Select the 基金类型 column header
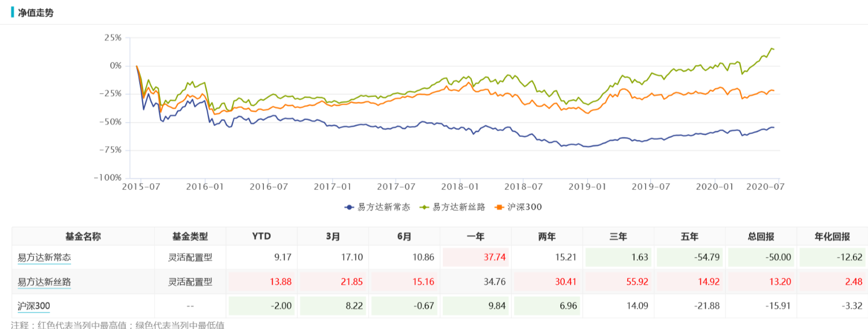The height and width of the screenshot is (329, 868). 190,237
